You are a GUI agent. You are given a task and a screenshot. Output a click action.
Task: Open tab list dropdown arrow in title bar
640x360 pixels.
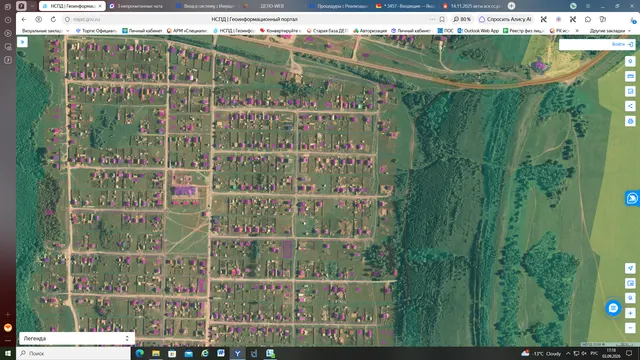coord(32,6)
